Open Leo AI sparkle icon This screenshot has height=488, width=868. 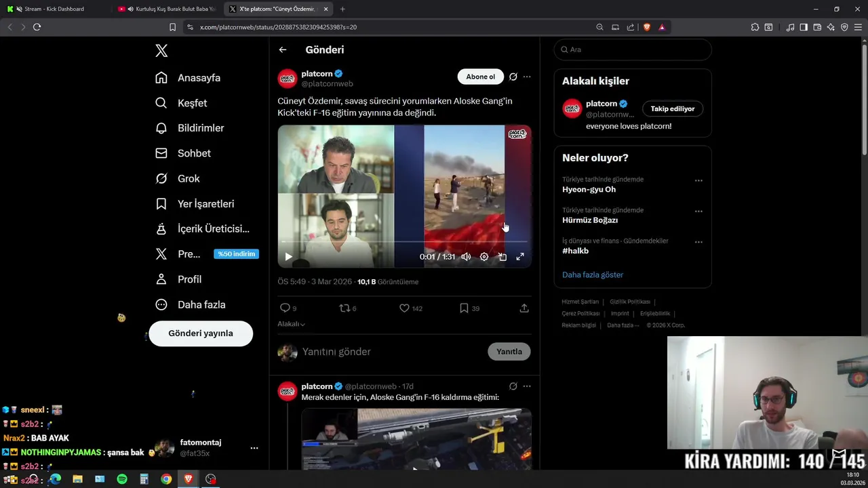click(x=831, y=27)
